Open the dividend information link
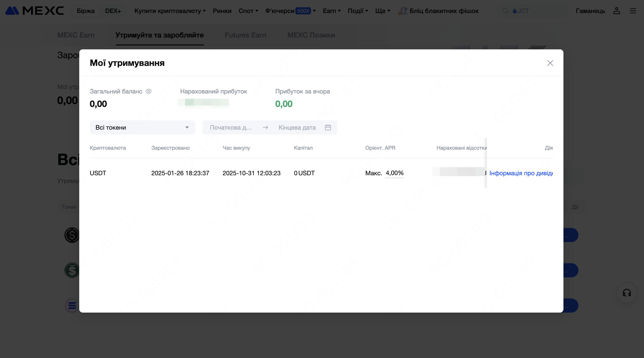The width and height of the screenshot is (644, 358). pos(521,173)
